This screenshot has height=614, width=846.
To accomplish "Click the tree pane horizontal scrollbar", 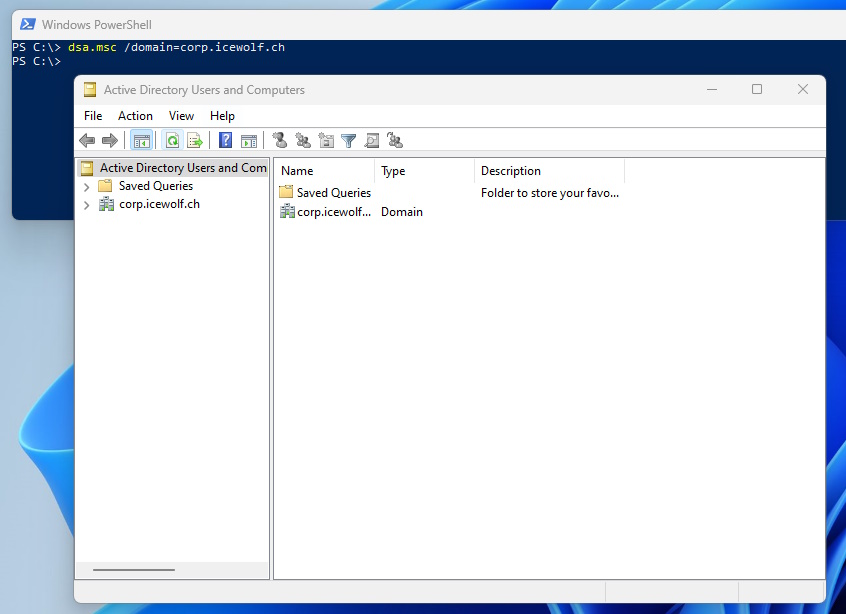I will point(134,570).
